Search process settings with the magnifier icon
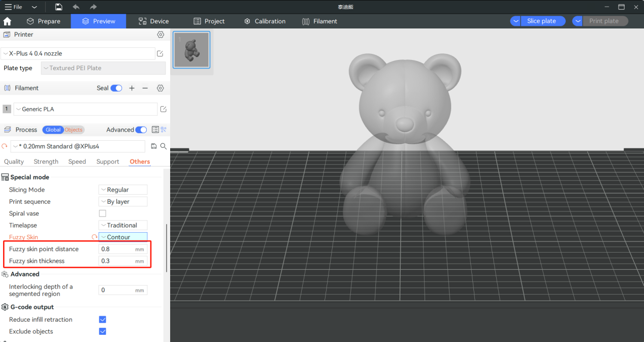 click(164, 146)
